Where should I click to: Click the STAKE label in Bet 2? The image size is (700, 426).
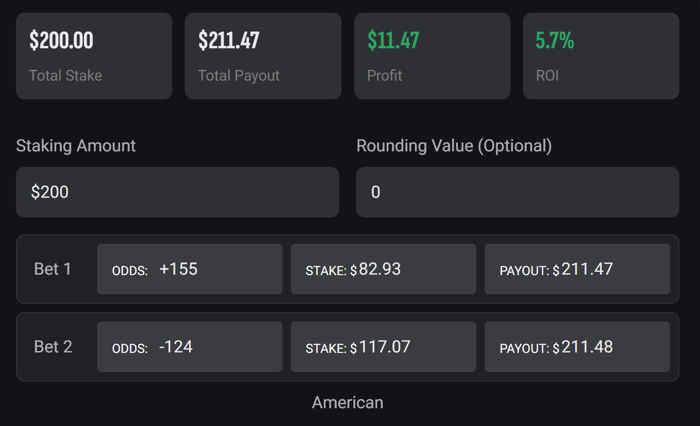(x=325, y=348)
